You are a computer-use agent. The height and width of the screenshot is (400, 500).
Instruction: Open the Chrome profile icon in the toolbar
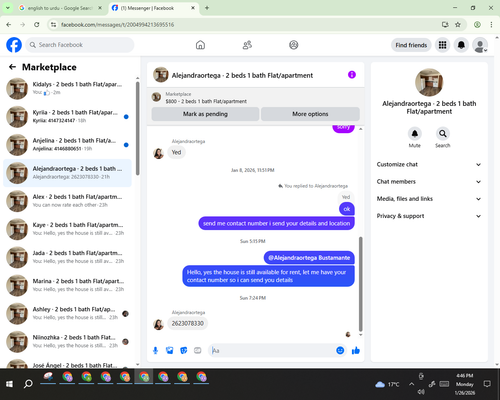tap(477, 25)
